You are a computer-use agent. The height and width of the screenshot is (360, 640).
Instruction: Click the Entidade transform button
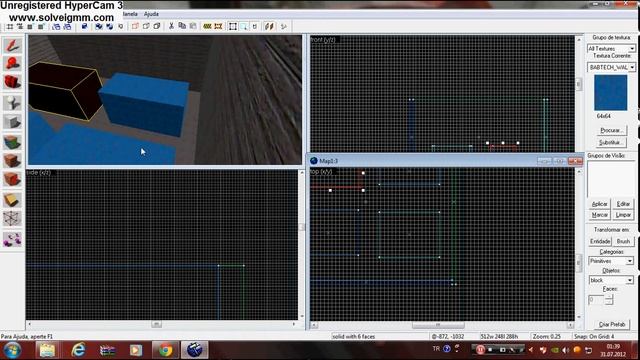(x=600, y=241)
